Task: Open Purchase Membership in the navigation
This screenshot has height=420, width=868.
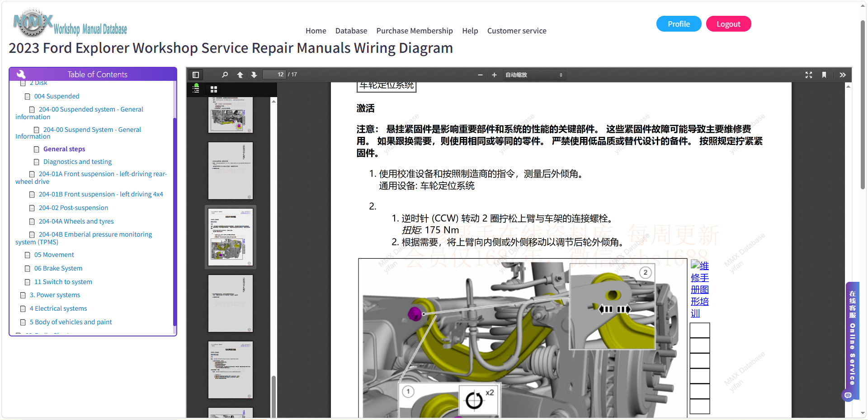Action: point(415,31)
